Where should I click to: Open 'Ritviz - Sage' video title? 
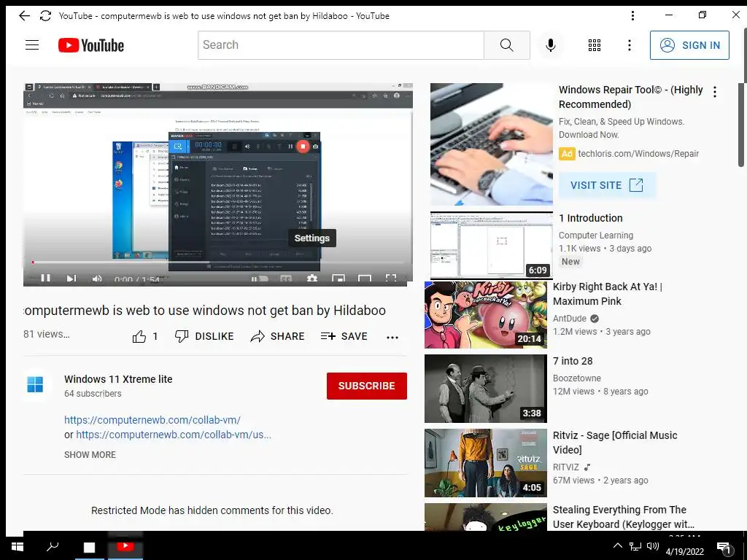[615, 443]
